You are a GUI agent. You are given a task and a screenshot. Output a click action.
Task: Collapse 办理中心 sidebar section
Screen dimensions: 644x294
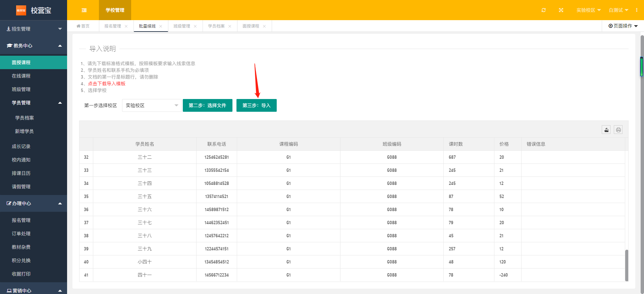pyautogui.click(x=34, y=203)
